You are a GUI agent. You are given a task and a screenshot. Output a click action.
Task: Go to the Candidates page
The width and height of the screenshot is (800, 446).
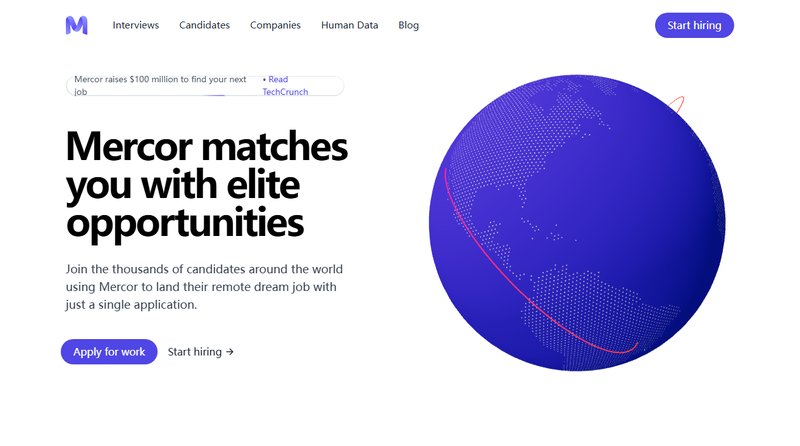coord(205,25)
